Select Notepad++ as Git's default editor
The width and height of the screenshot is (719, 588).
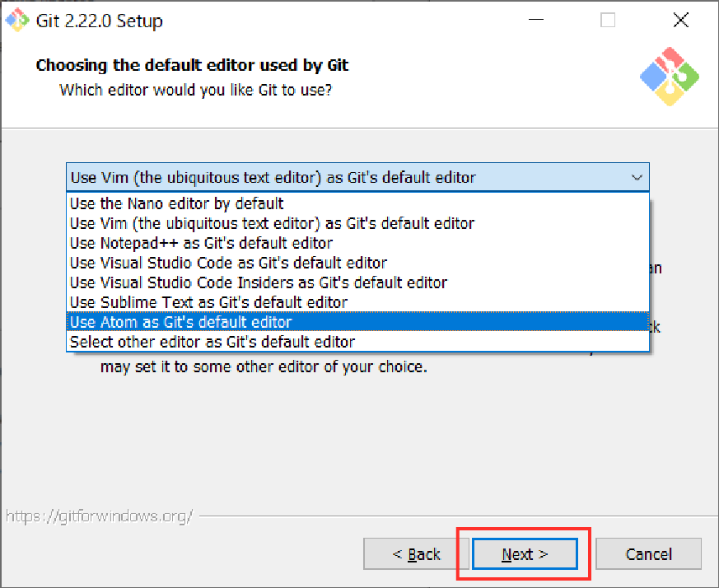click(201, 243)
